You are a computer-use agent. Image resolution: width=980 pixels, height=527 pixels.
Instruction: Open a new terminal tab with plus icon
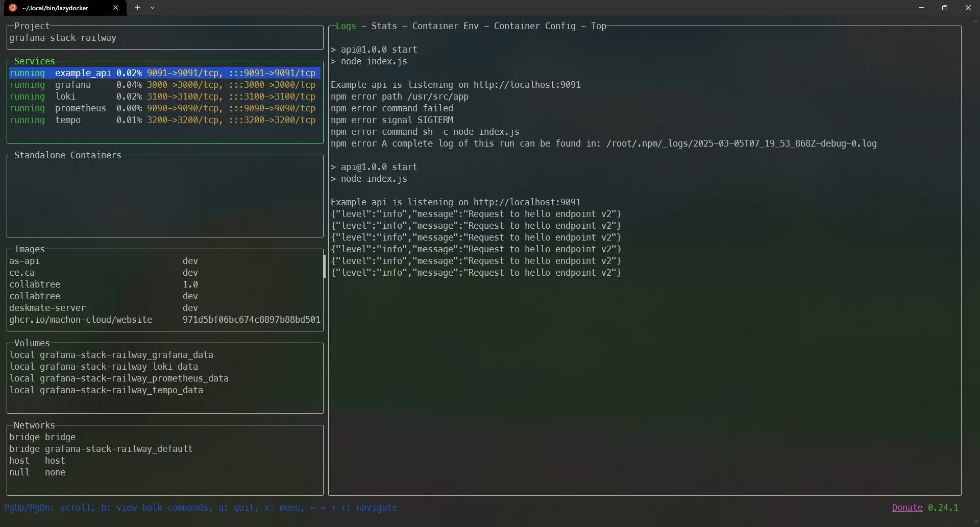point(137,8)
